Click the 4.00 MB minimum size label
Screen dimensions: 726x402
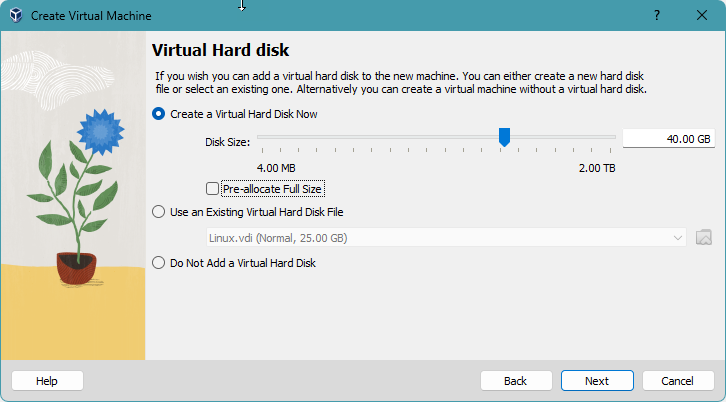point(276,167)
